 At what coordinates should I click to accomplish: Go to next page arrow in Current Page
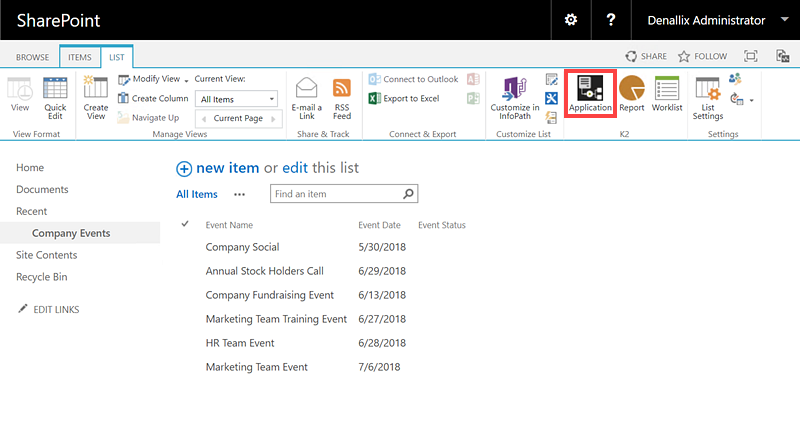click(x=273, y=119)
